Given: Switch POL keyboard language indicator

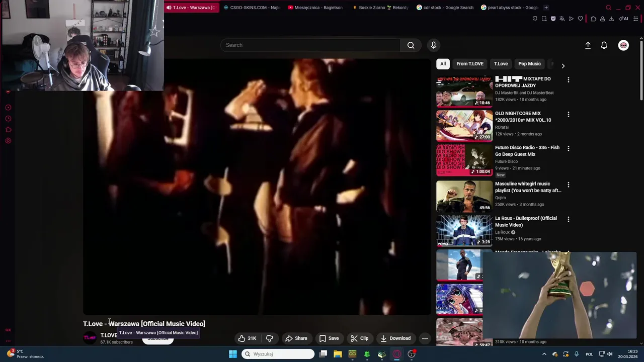Looking at the screenshot, I should coord(589,354).
